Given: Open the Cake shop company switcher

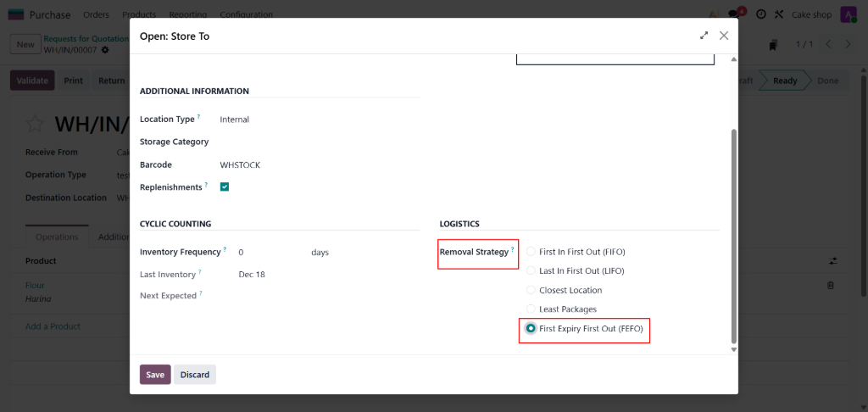Looking at the screenshot, I should click(x=812, y=14).
